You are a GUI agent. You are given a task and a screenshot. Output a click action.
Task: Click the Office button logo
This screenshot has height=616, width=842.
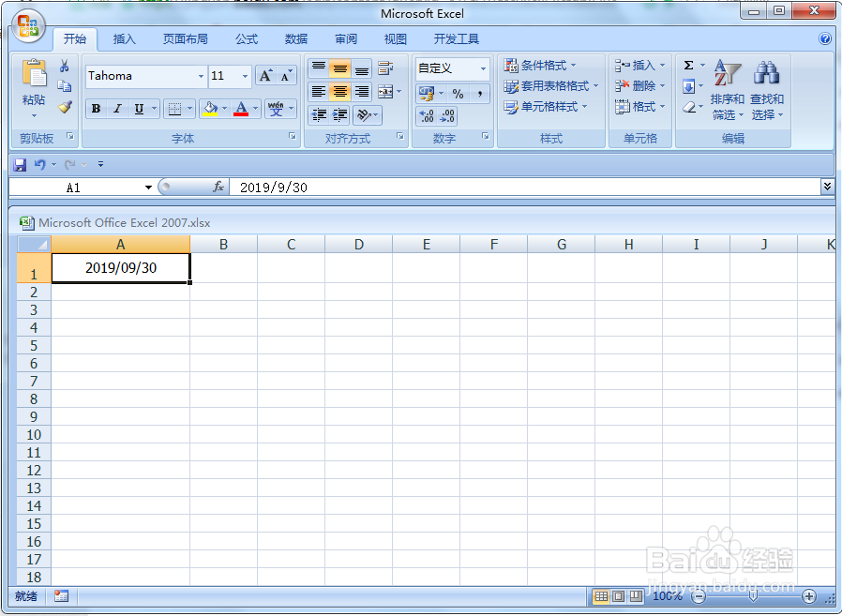[x=28, y=25]
